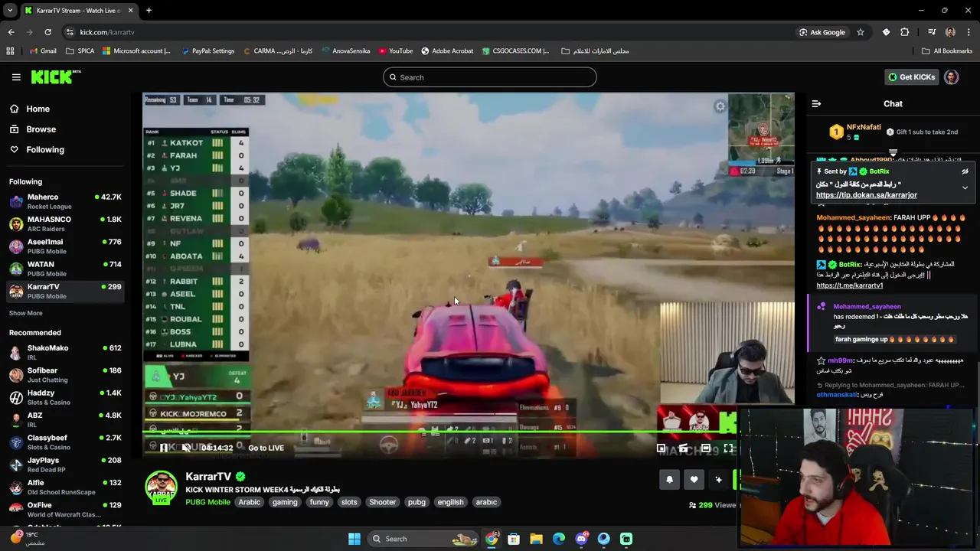This screenshot has height=551, width=980.
Task: Open the YouTube bookmark
Action: click(395, 51)
